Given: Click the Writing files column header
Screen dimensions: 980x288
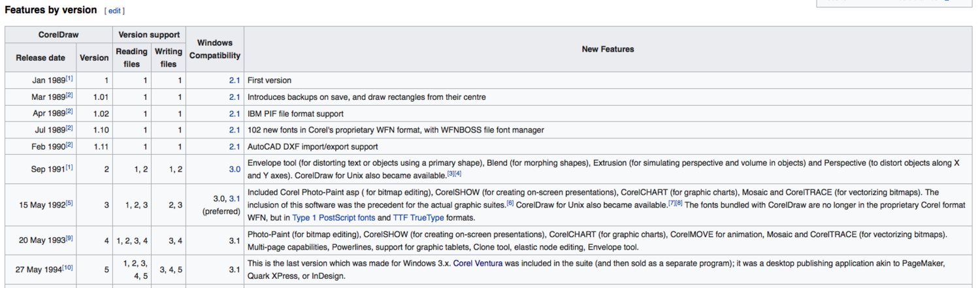Looking at the screenshot, I should [169, 57].
